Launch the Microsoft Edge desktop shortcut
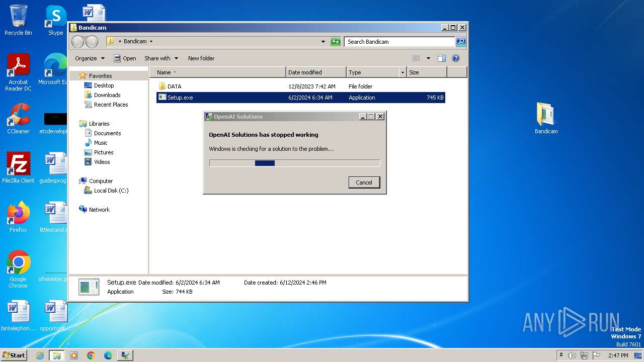Image resolution: width=644 pixels, height=362 pixels. pyautogui.click(x=54, y=69)
